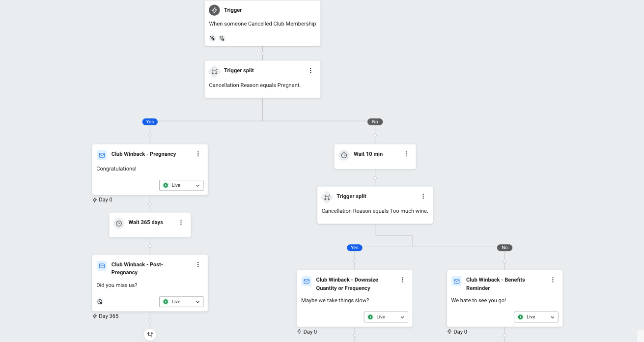Click the Pregnant trigger split icon

click(x=214, y=71)
